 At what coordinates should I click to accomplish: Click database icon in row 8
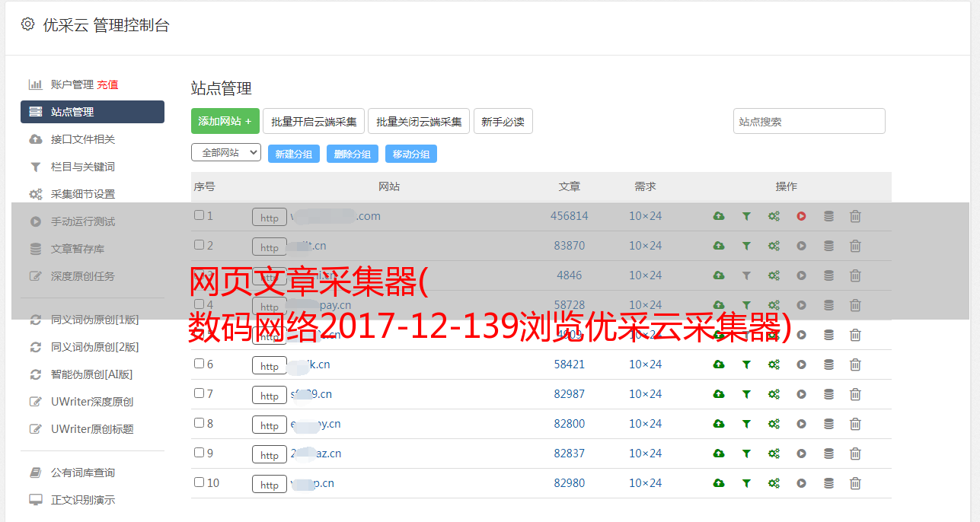828,424
